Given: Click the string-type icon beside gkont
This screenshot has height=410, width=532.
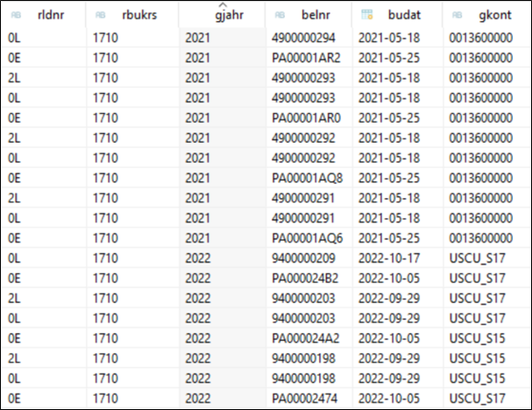Looking at the screenshot, I should 457,15.
